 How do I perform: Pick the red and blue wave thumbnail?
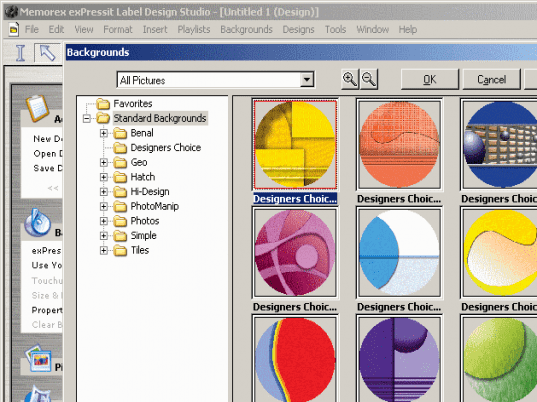pos(295,359)
